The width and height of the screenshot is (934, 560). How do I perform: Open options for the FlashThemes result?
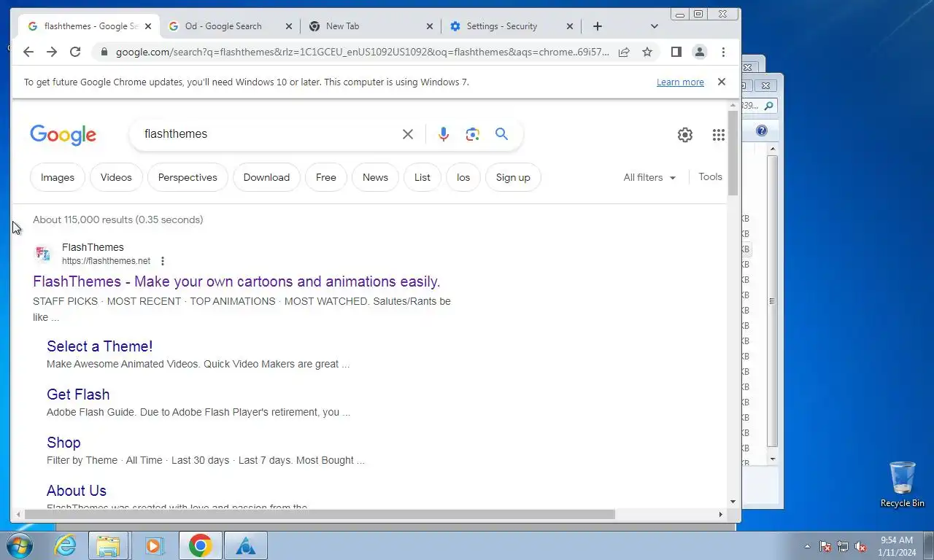point(163,261)
